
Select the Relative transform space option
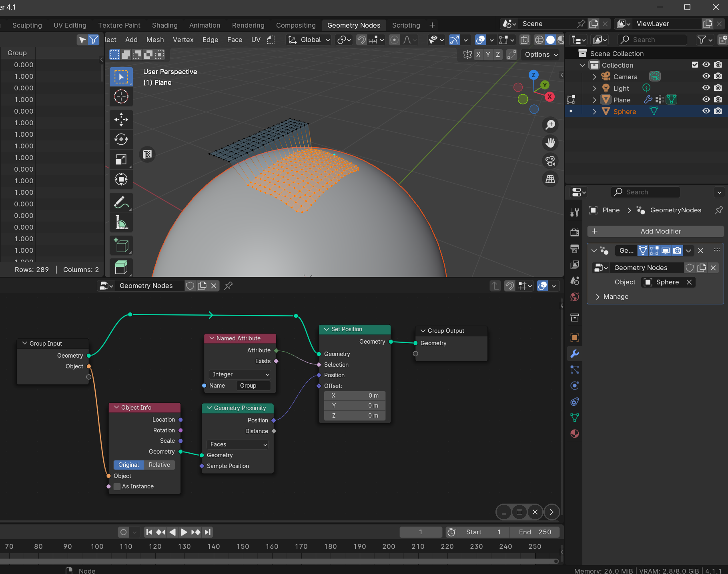pos(159,465)
